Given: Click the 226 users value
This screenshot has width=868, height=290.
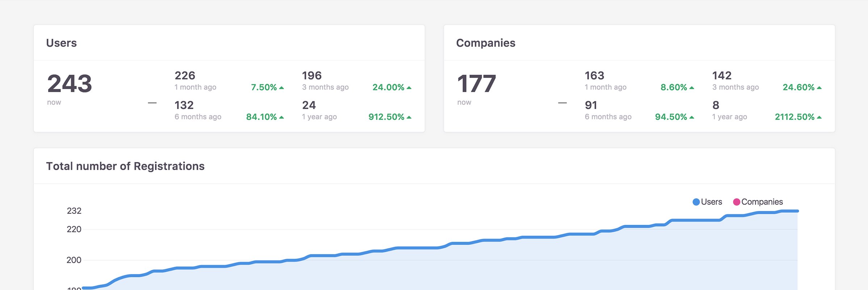Looking at the screenshot, I should point(185,75).
